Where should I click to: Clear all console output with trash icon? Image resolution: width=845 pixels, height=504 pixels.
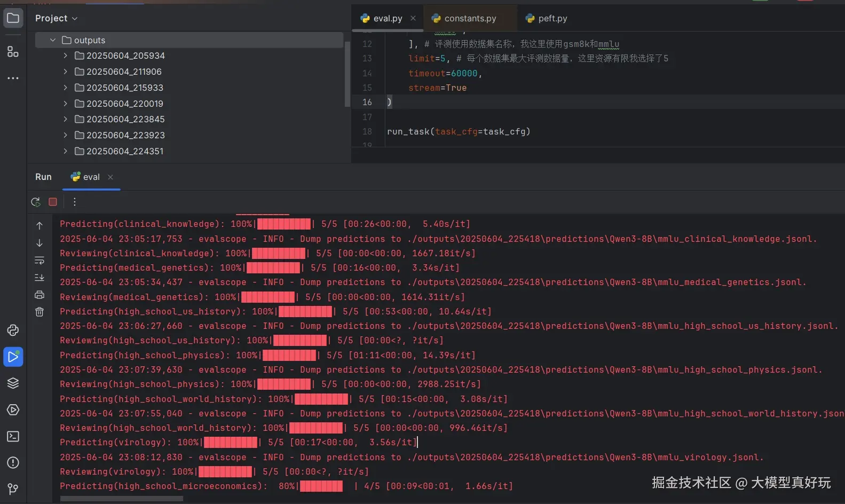pyautogui.click(x=40, y=312)
